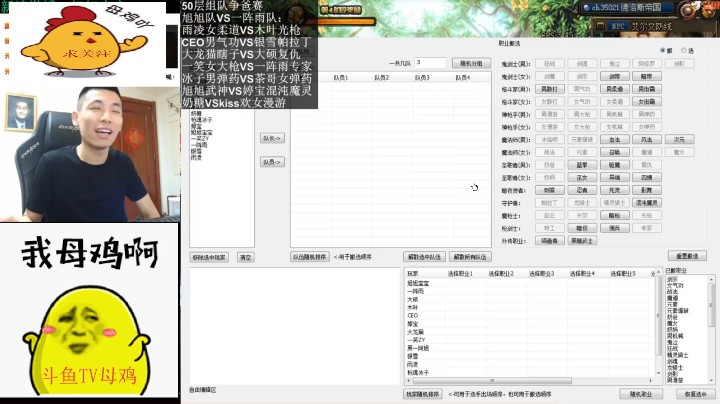Click the 队员3 column header
720x404 pixels.
tap(422, 78)
